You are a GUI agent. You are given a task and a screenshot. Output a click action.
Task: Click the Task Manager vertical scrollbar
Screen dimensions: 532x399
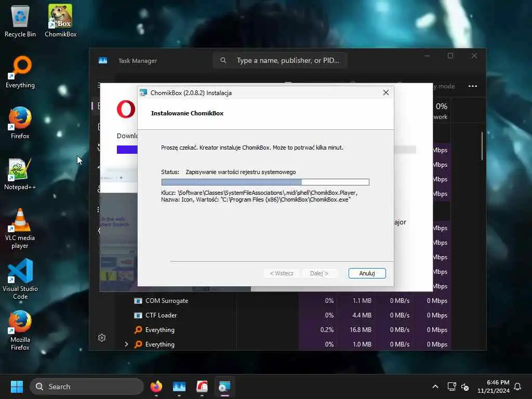point(482,146)
